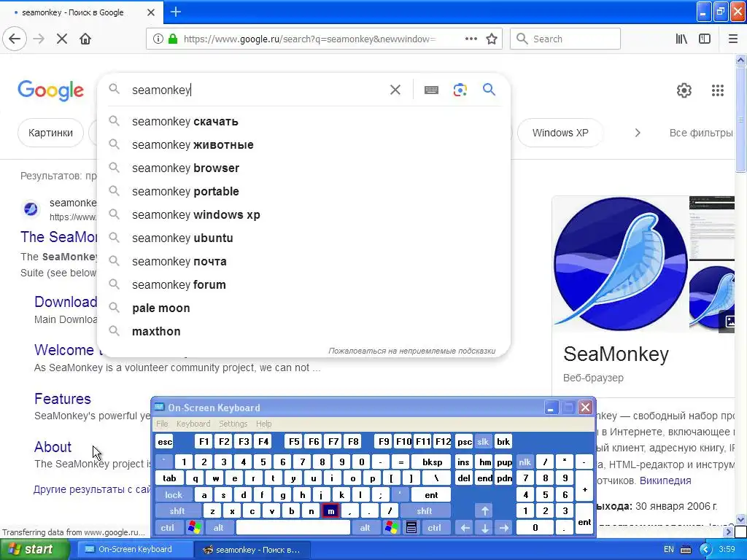
Task: Open page actions three-dot menu
Action: (471, 39)
